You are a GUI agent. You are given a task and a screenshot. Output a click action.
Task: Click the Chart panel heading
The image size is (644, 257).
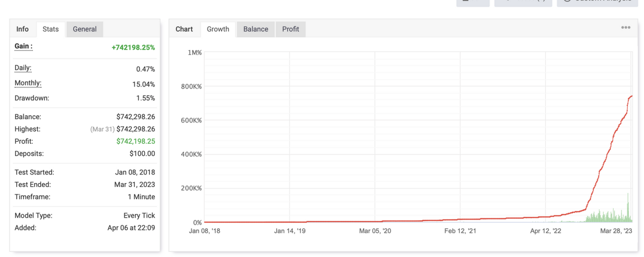coord(184,29)
